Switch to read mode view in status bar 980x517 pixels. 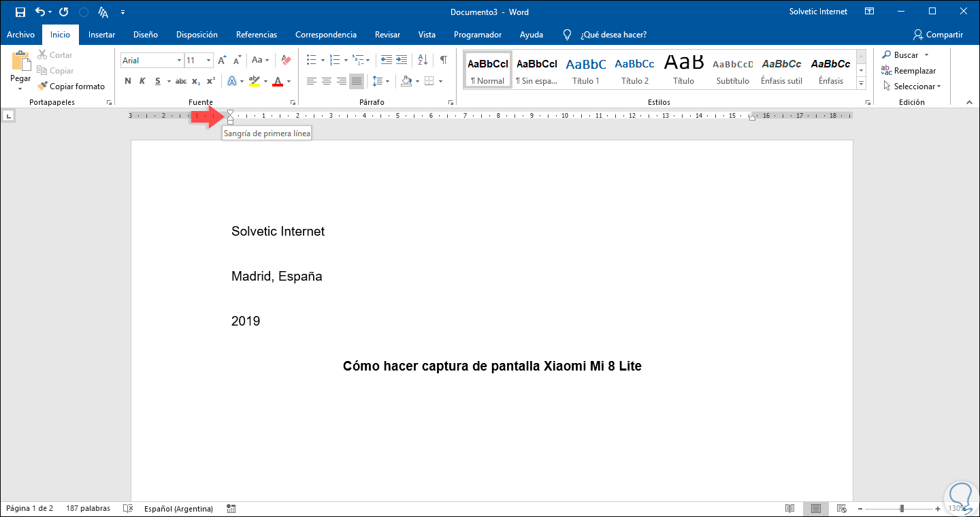click(x=790, y=508)
